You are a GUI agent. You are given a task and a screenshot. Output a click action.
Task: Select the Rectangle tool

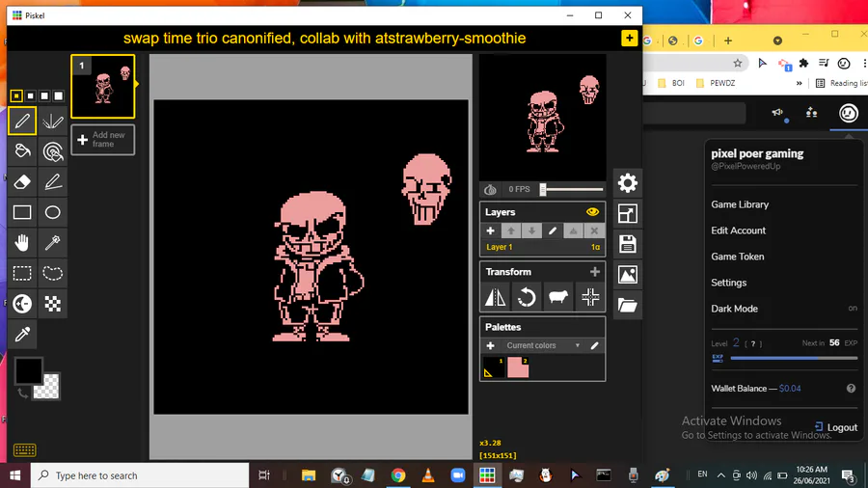coord(22,212)
